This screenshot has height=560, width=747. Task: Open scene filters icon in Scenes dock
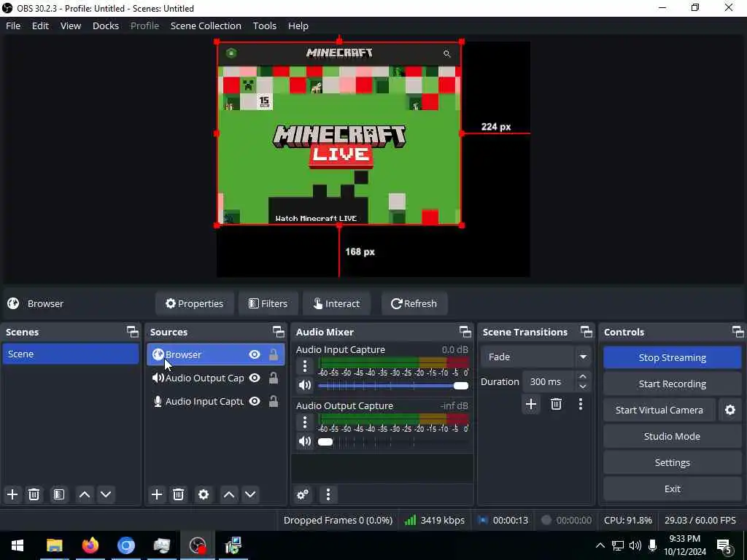point(58,494)
